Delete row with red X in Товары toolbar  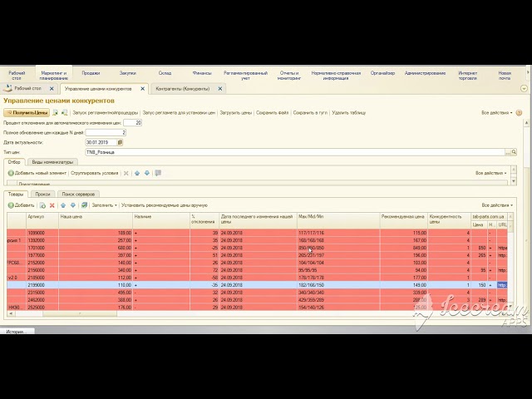(52, 205)
